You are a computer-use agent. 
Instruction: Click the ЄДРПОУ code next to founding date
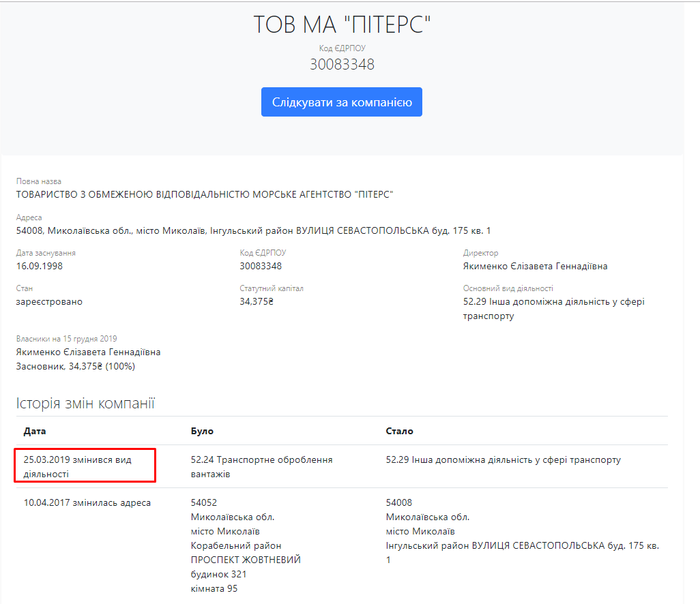pos(261,266)
